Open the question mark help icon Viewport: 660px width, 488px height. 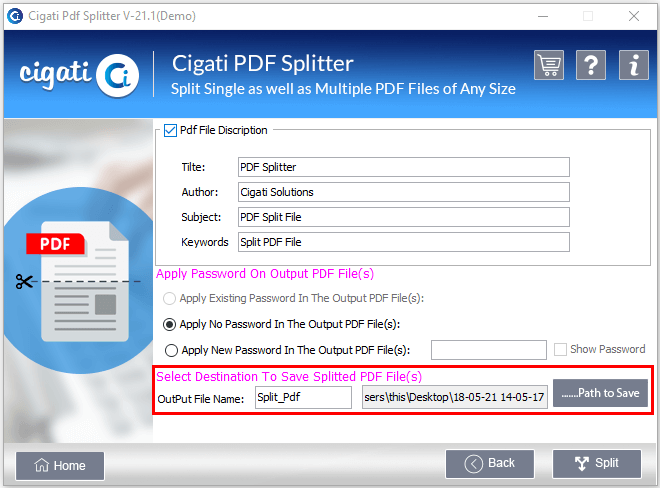[591, 65]
